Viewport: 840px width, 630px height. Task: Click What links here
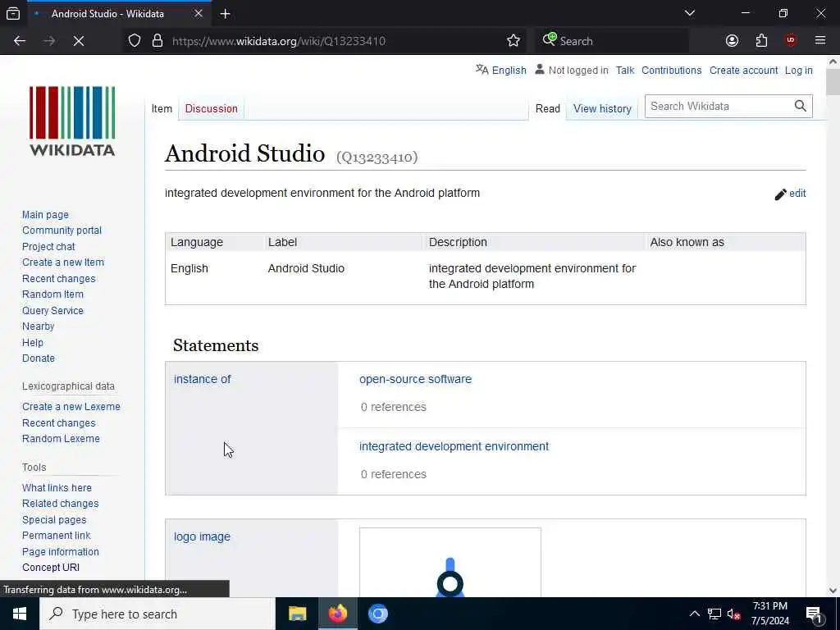click(x=57, y=488)
